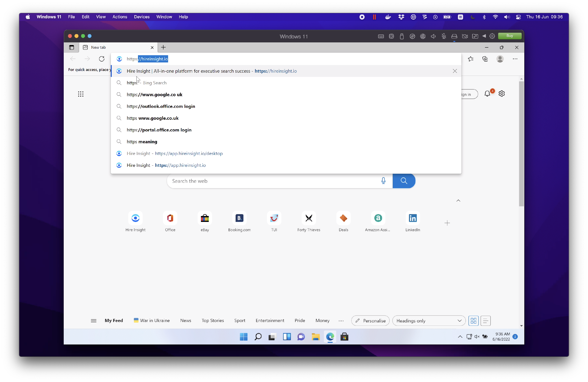This screenshot has width=588, height=382.
Task: Click the Parallels CPU/processor icon
Action: pos(391,36)
